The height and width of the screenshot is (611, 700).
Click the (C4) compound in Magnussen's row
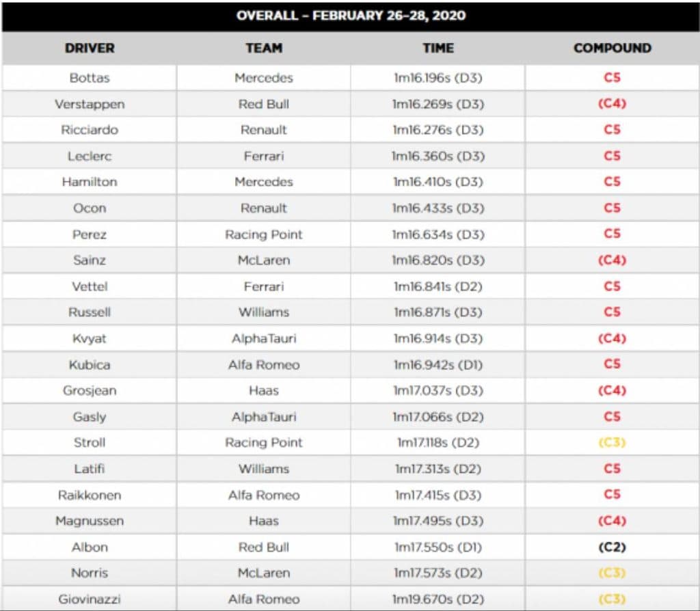(x=612, y=521)
